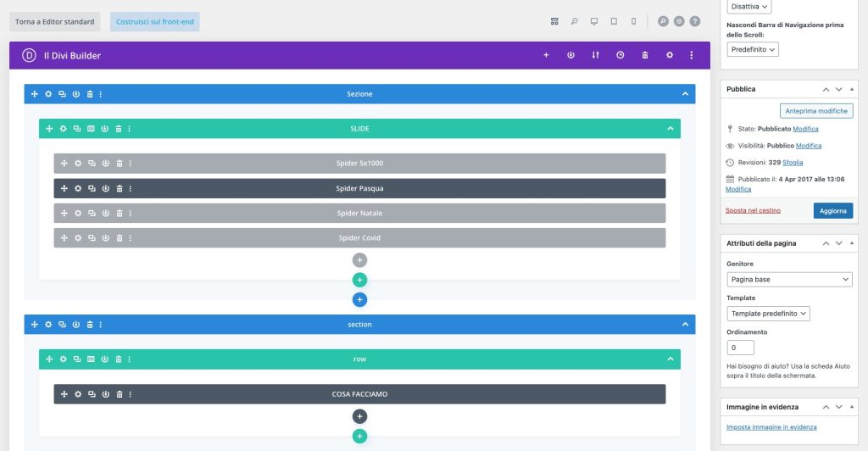Open settings gear of COSA FACCIAMO module
This screenshot has width=868, height=451.
tap(78, 394)
